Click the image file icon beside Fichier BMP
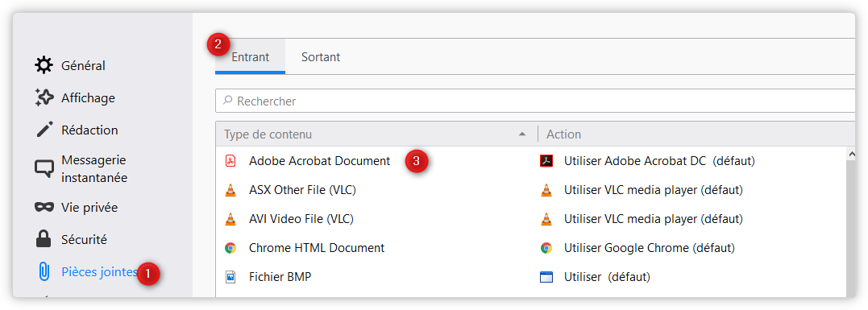This screenshot has height=310, width=868. [230, 276]
